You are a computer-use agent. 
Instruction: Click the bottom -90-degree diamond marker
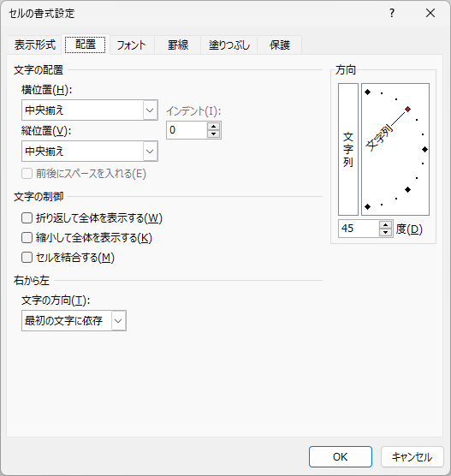pyautogui.click(x=367, y=206)
